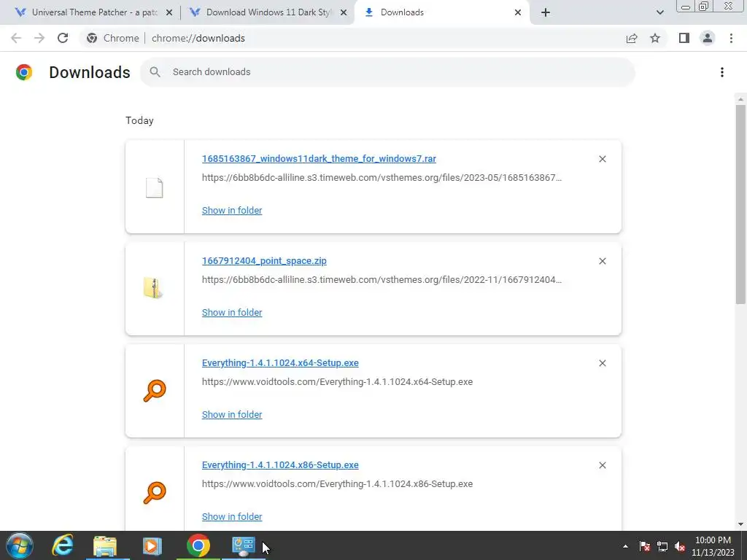The width and height of the screenshot is (747, 560).
Task: Click the network tray icon
Action: point(662,546)
